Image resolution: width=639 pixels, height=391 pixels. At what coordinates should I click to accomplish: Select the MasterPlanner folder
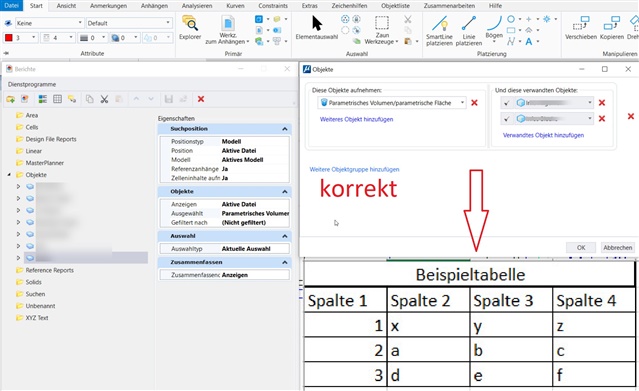tap(44, 163)
